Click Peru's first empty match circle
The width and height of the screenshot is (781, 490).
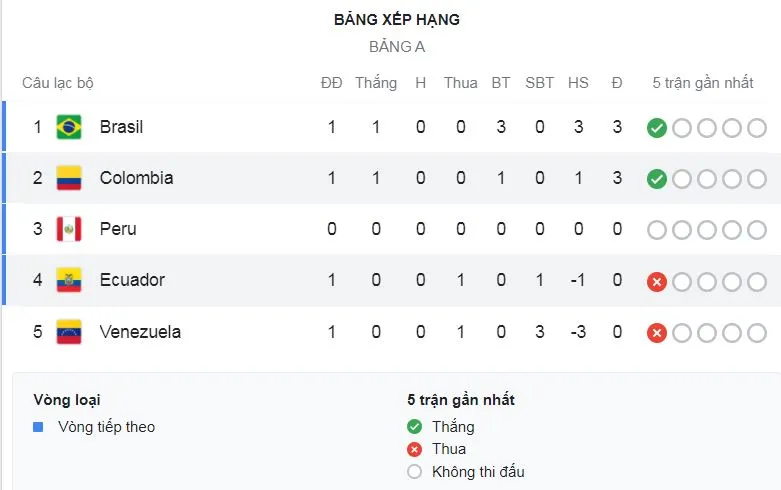657,230
